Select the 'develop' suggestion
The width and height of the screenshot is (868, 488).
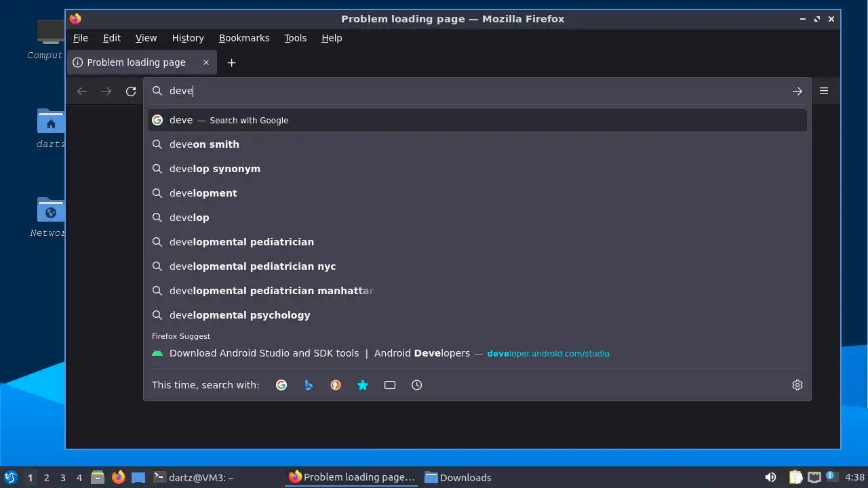[x=477, y=218]
